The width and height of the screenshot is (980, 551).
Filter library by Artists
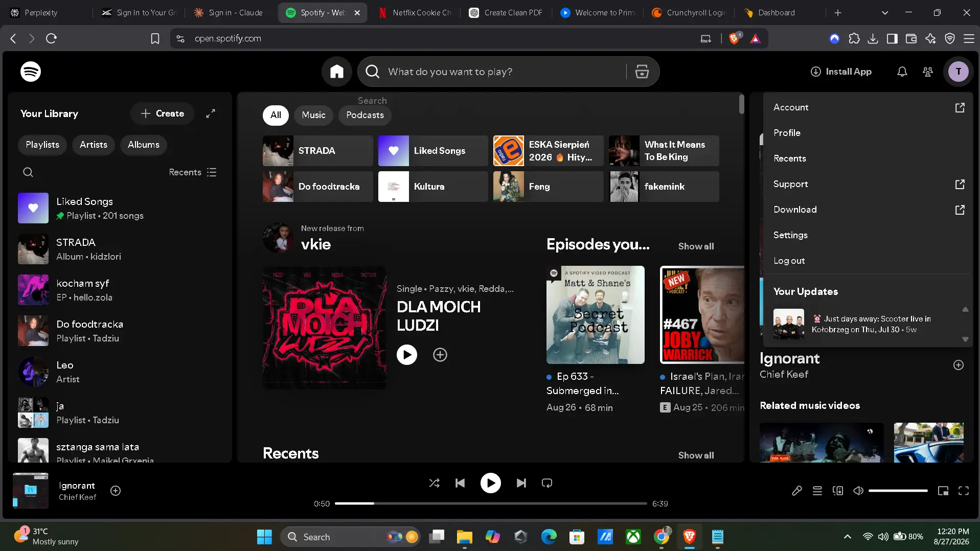(94, 145)
